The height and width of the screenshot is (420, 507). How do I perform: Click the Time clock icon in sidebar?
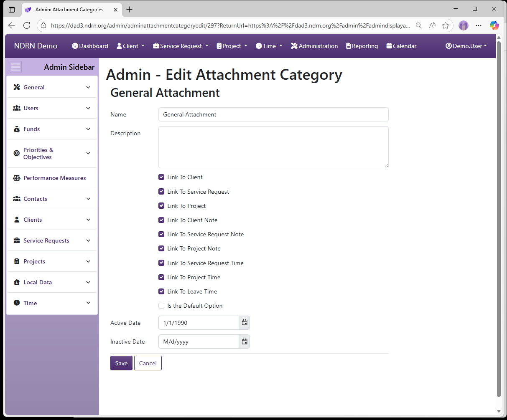point(17,303)
